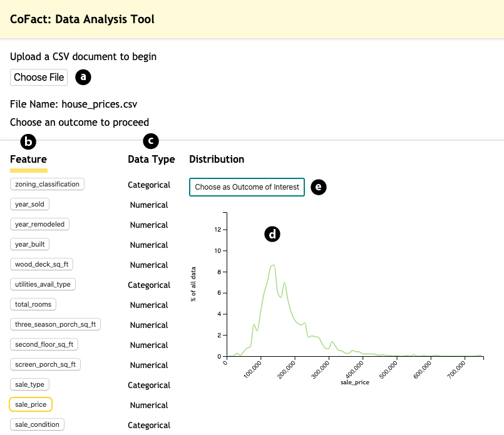Pick the year_remodeled feature
Screen dimensions: 504x435
[39, 224]
